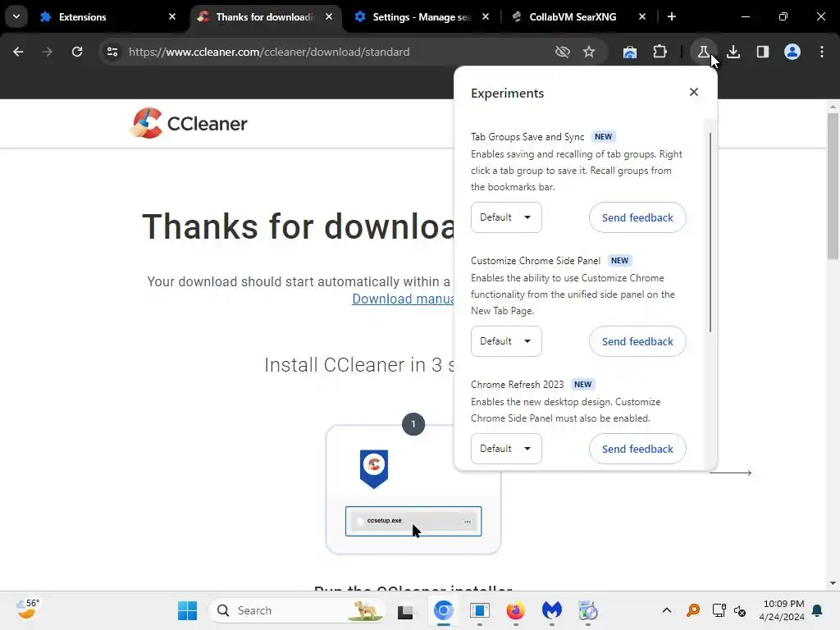Click the crossed-eye tracking protection icon
This screenshot has width=840, height=630.
click(562, 52)
